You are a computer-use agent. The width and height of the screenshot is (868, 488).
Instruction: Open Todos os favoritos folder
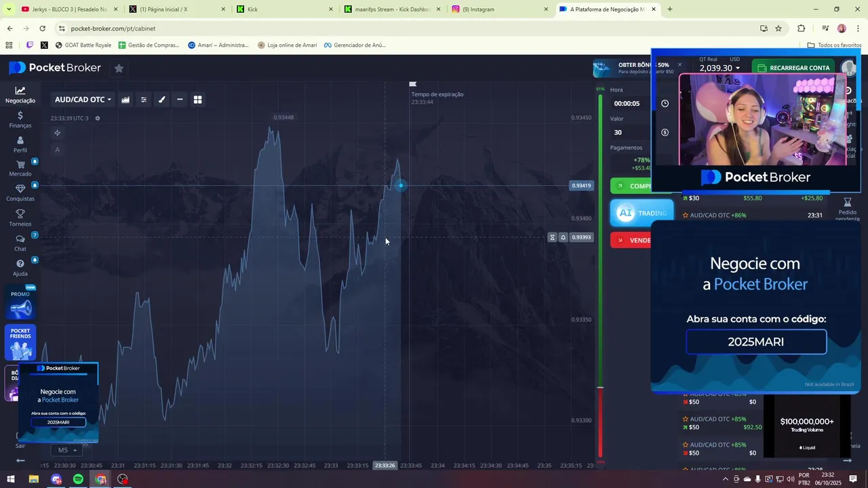[x=834, y=45]
